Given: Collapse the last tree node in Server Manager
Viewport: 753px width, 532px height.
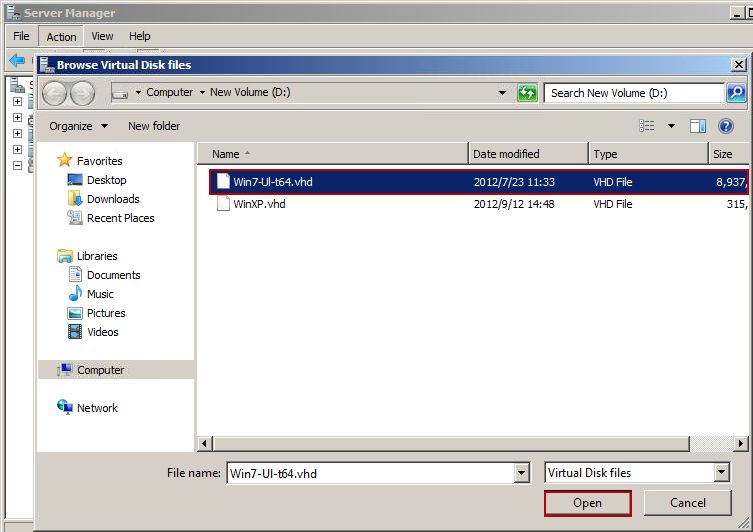Looking at the screenshot, I should pos(17,166).
